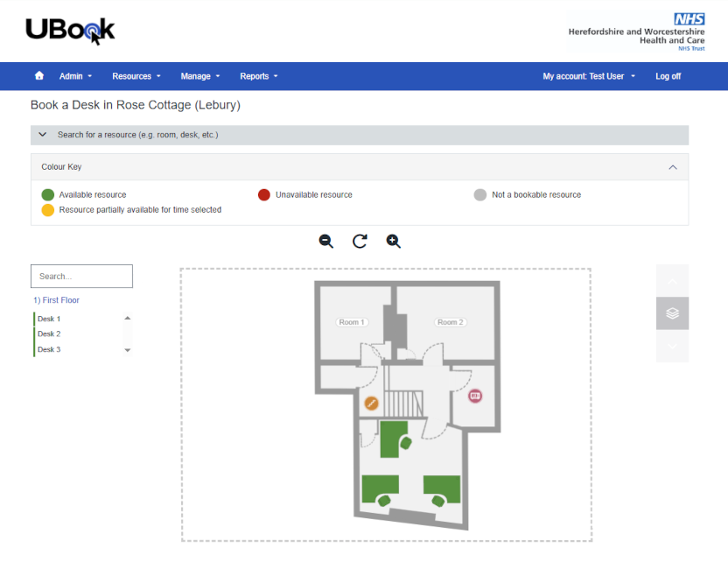Click the NHS trust logo
This screenshot has height=583, width=728.
(636, 32)
